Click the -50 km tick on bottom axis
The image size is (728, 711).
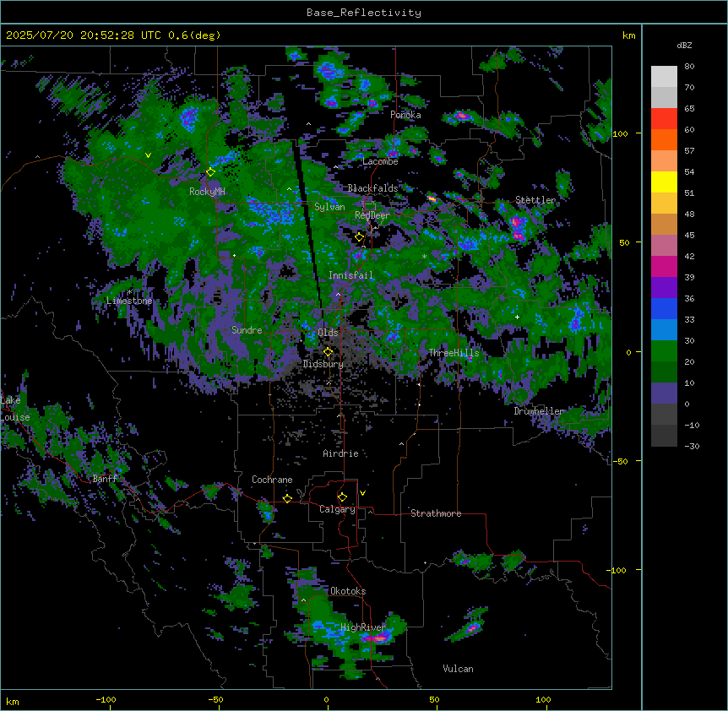[215, 699]
